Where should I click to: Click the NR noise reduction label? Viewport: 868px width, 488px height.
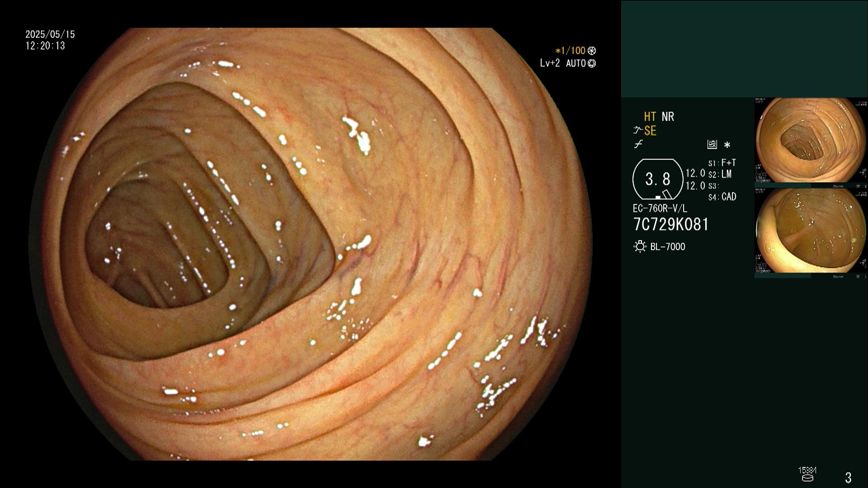click(x=668, y=117)
